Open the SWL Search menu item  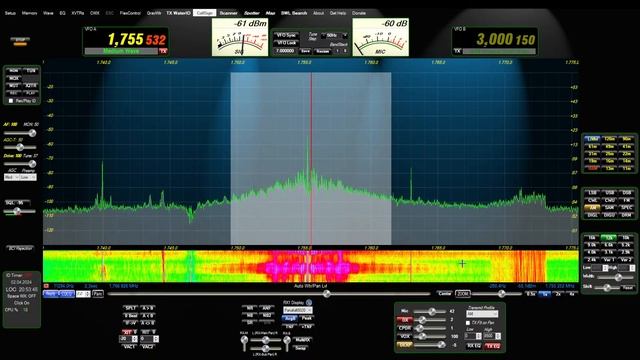(x=294, y=13)
